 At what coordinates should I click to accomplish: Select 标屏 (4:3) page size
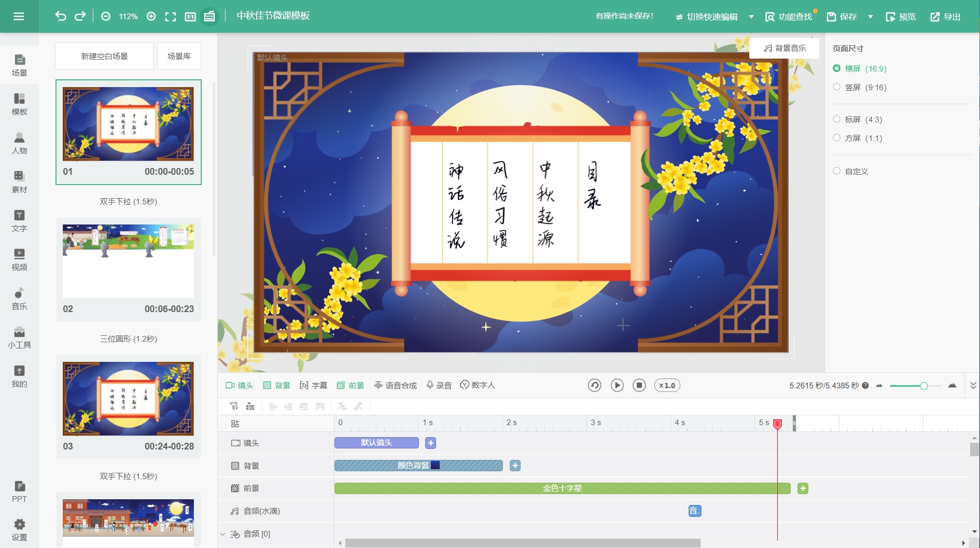coord(858,119)
